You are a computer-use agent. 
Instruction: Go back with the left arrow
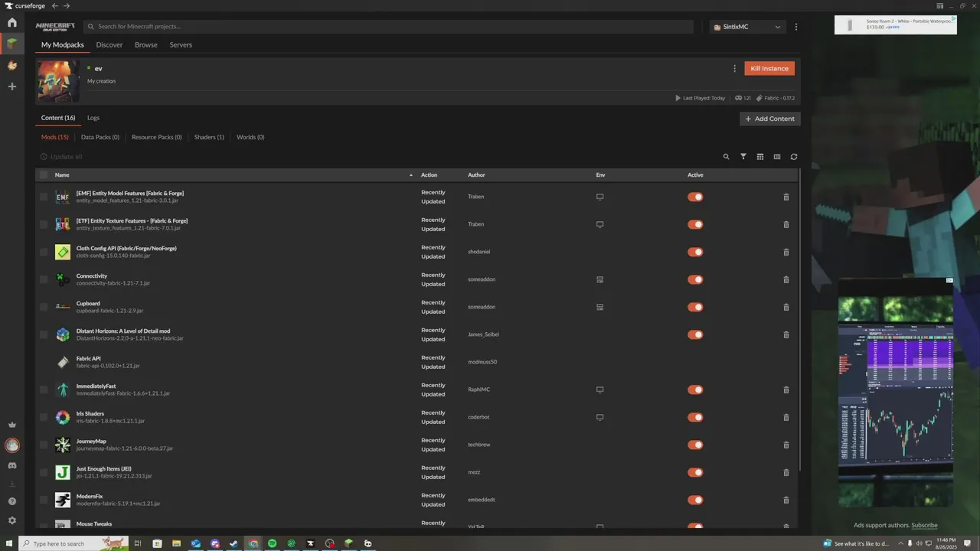click(54, 5)
